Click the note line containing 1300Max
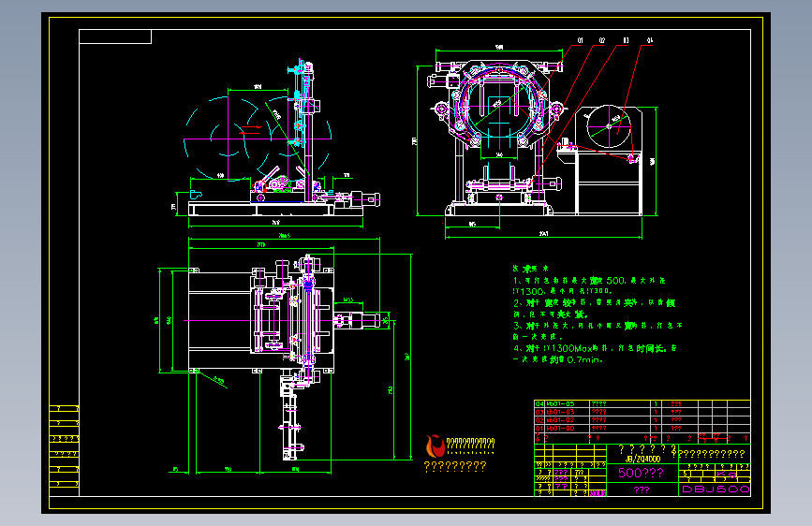The height and width of the screenshot is (526, 812). coord(595,348)
